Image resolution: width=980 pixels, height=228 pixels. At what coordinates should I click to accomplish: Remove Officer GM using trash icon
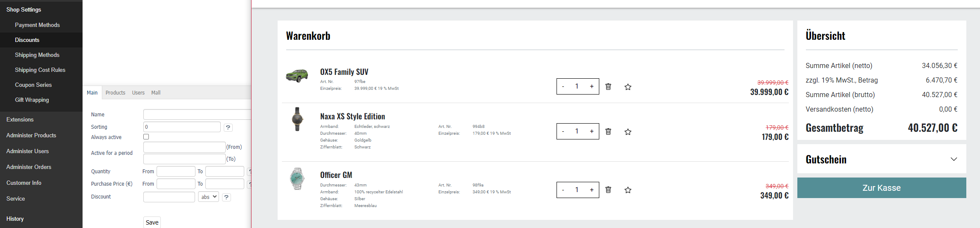[x=608, y=190]
